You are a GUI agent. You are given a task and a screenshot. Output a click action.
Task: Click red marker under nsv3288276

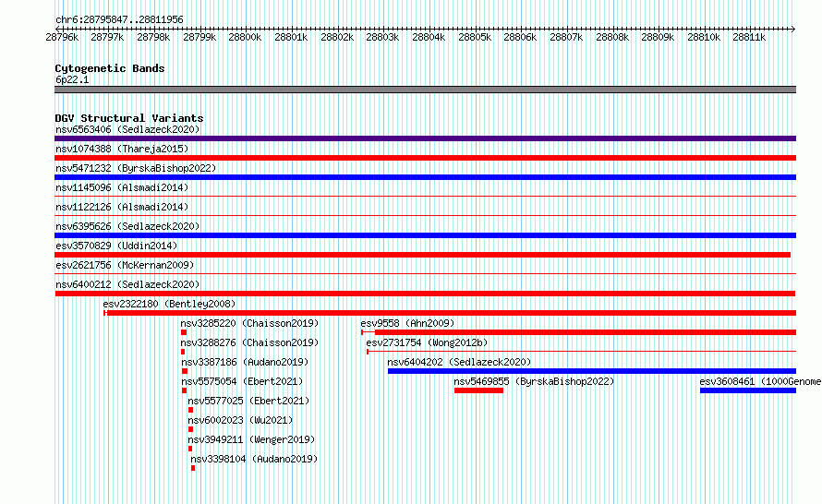[x=183, y=352]
